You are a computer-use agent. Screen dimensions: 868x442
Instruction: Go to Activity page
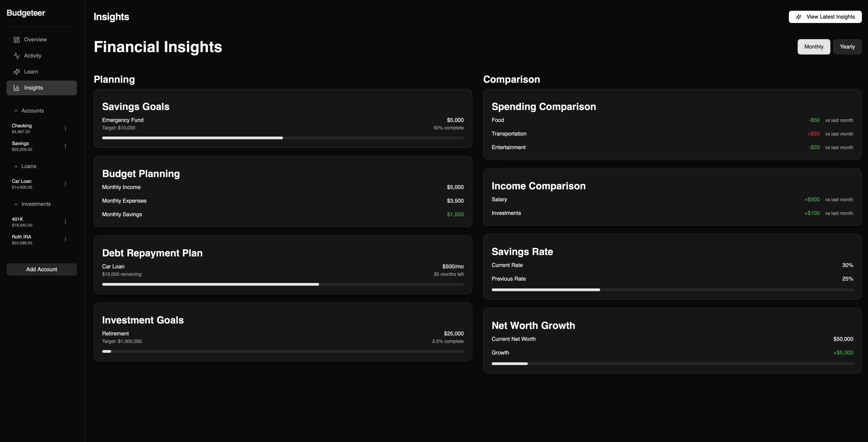point(33,56)
